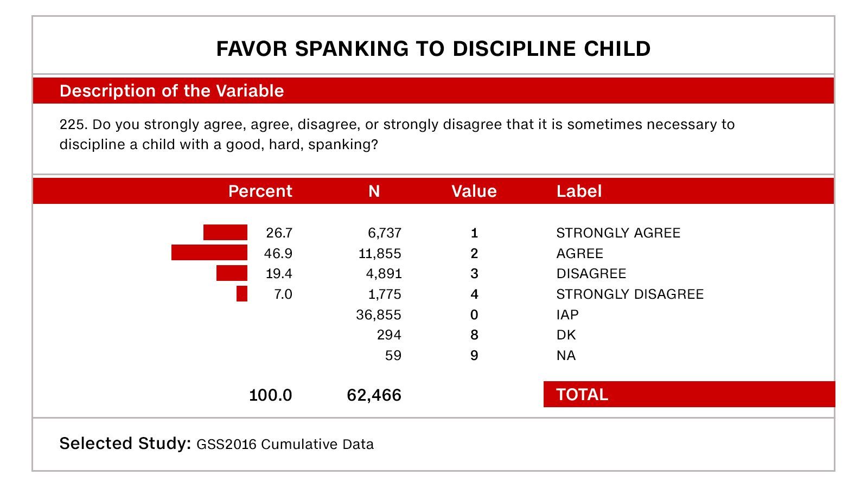
Task: Click the red bar for Disagree 19.4
Action: click(232, 273)
